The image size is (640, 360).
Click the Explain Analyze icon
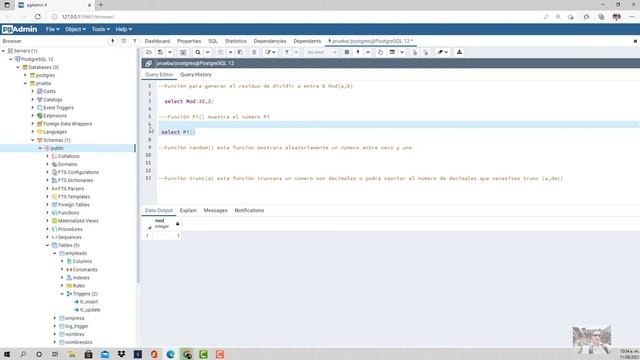pyautogui.click(x=392, y=52)
